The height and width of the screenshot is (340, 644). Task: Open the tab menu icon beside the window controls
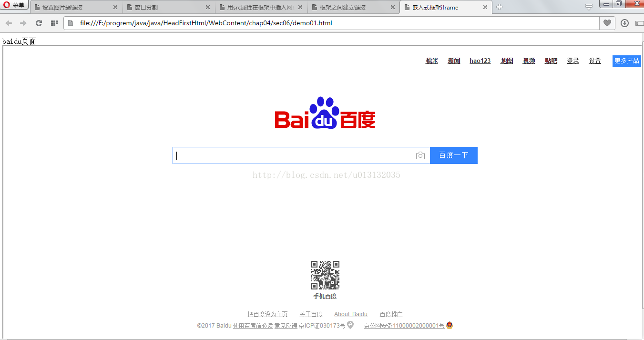589,7
